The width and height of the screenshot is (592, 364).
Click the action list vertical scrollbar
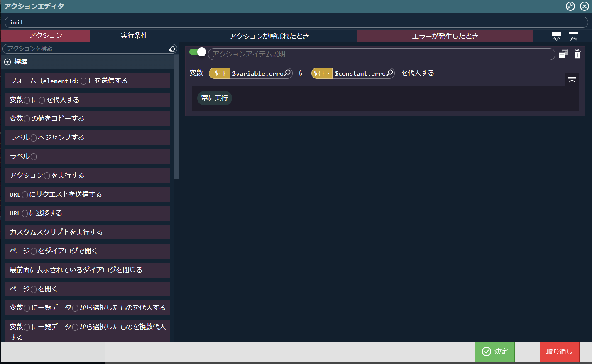pyautogui.click(x=176, y=116)
